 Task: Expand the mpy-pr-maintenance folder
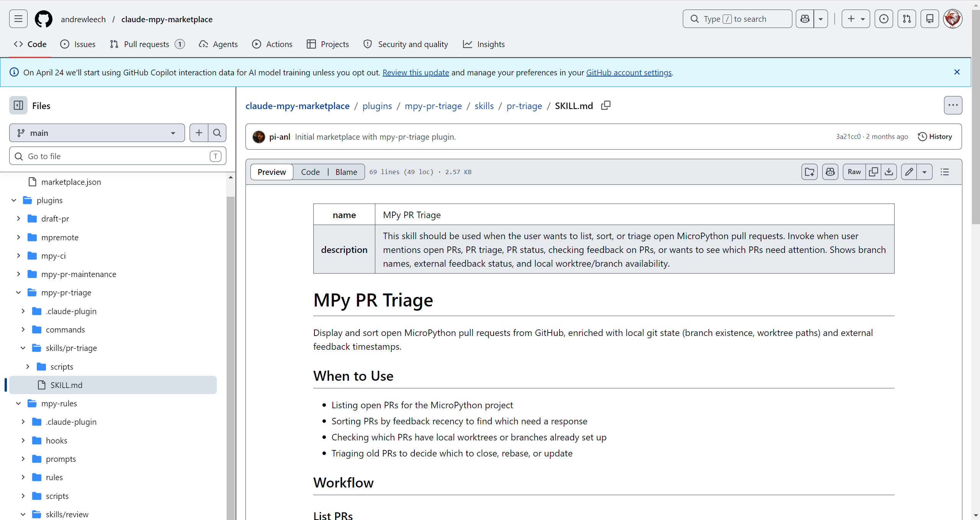tap(18, 274)
